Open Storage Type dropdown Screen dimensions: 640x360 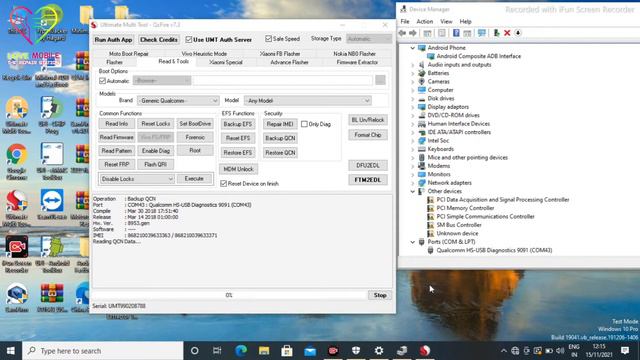[369, 39]
